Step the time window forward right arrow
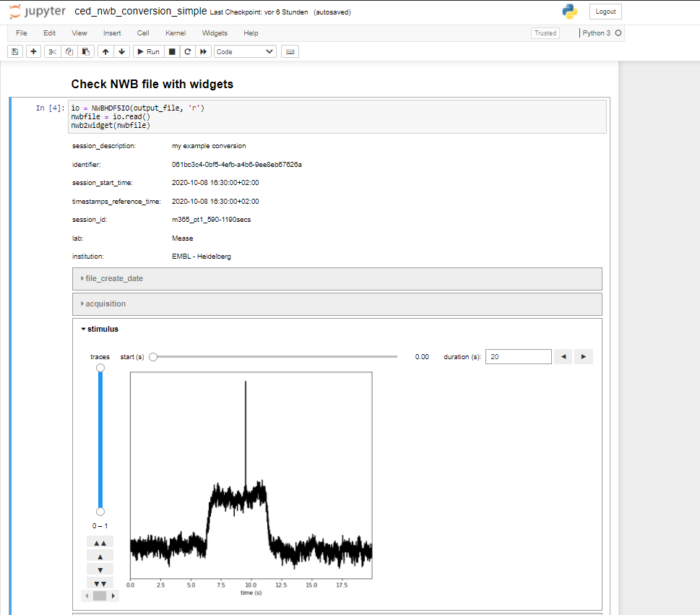Image resolution: width=700 pixels, height=615 pixels. click(x=584, y=357)
